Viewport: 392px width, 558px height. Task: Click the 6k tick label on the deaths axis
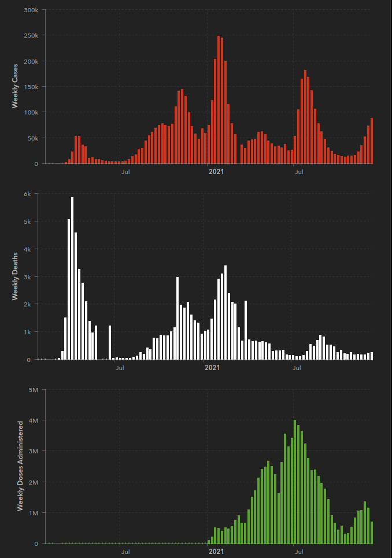pyautogui.click(x=27, y=194)
